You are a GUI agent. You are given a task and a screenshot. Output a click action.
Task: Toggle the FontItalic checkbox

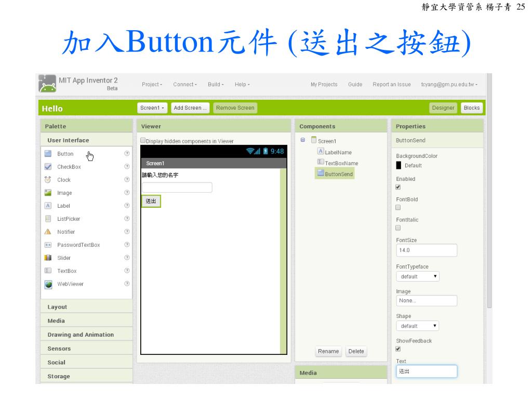[x=398, y=228]
